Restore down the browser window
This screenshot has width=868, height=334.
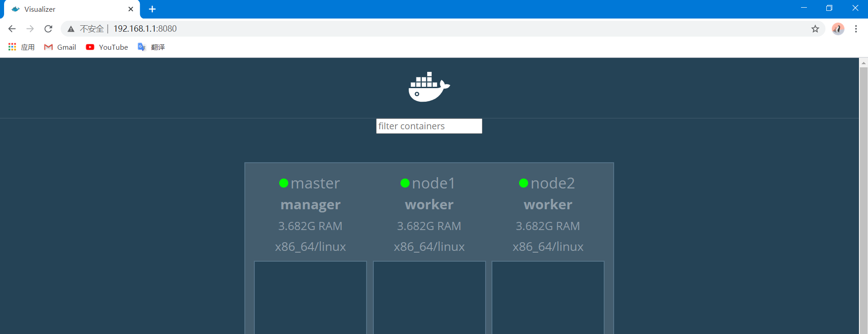tap(829, 8)
